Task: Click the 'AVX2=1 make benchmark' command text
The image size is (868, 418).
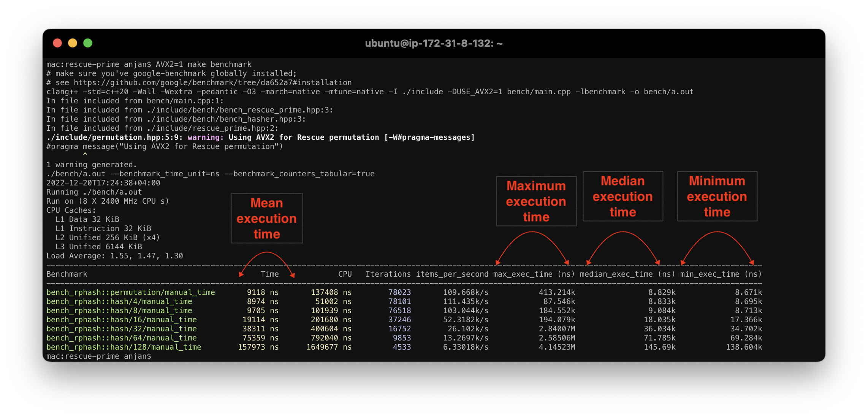Action: (x=204, y=64)
